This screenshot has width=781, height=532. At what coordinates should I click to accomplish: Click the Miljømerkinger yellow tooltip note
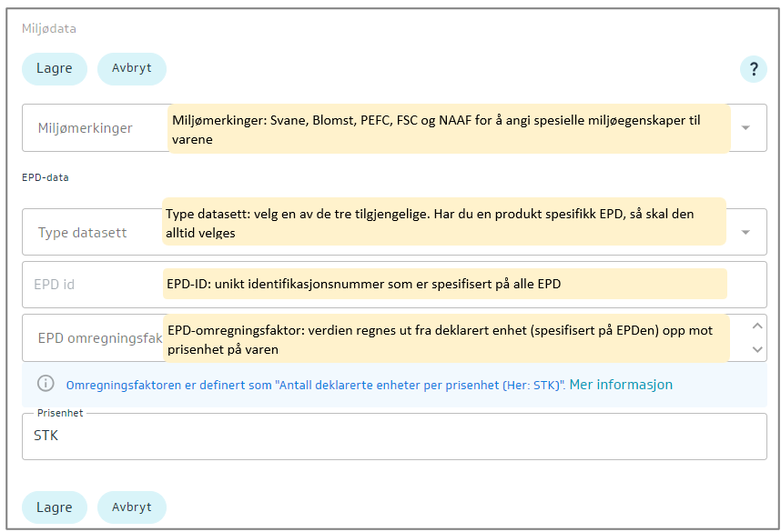point(449,128)
